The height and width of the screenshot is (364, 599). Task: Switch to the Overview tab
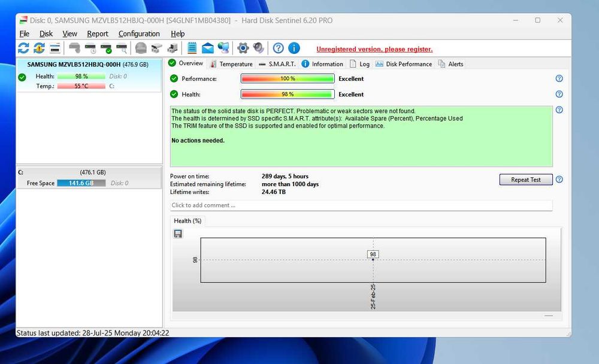tap(186, 63)
